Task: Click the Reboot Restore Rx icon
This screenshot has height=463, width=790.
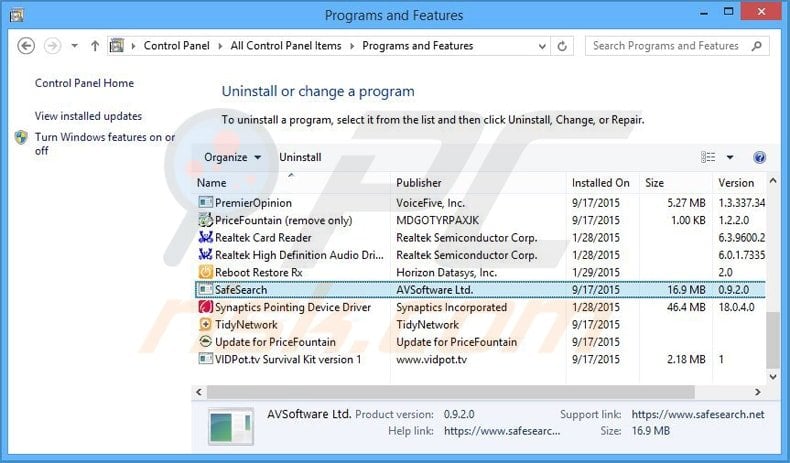Action: click(x=205, y=272)
